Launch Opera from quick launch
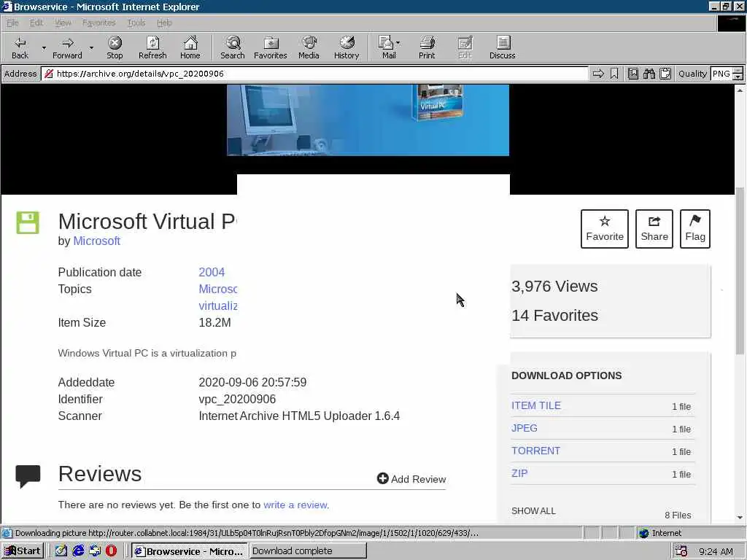Screen dimensions: 747x560 (111, 551)
